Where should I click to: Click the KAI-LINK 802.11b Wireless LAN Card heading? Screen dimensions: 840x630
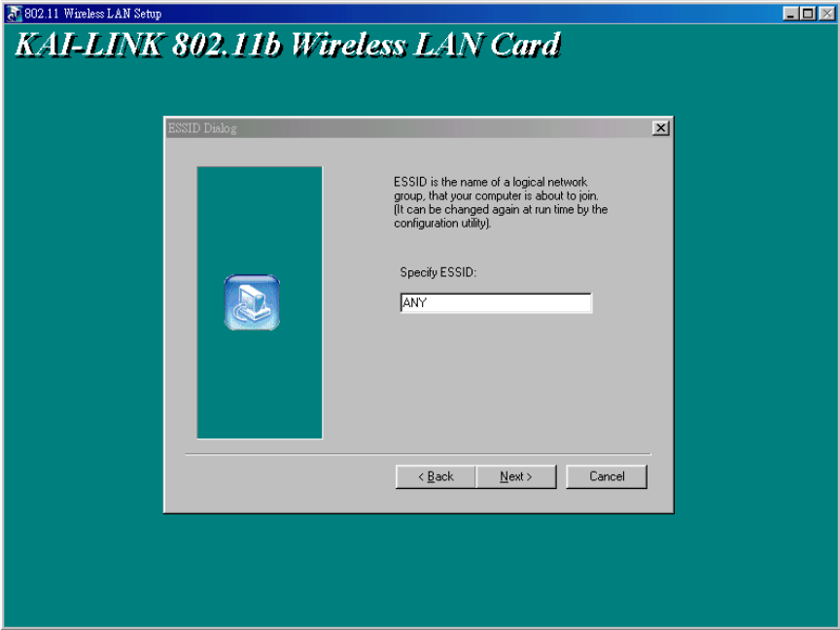pos(288,45)
